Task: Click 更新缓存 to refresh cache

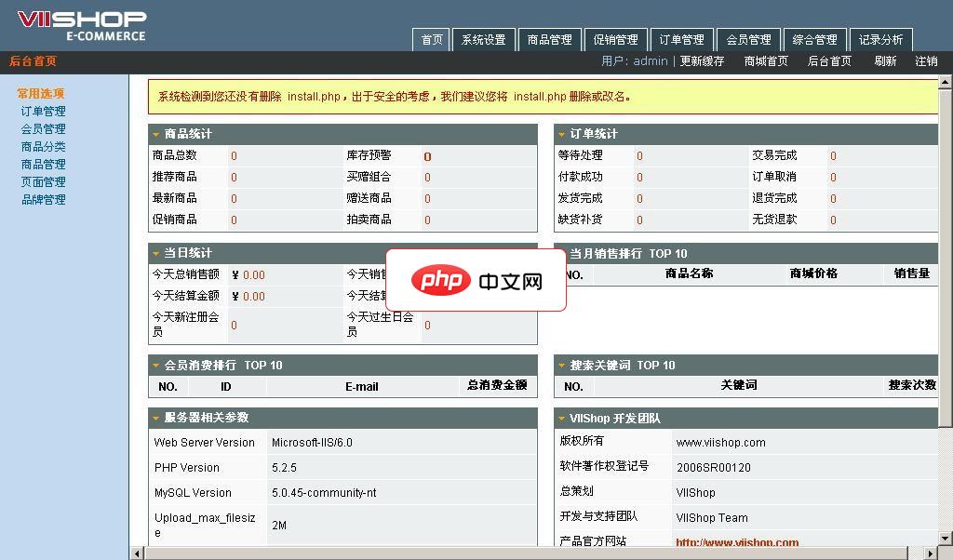Action: click(x=704, y=60)
